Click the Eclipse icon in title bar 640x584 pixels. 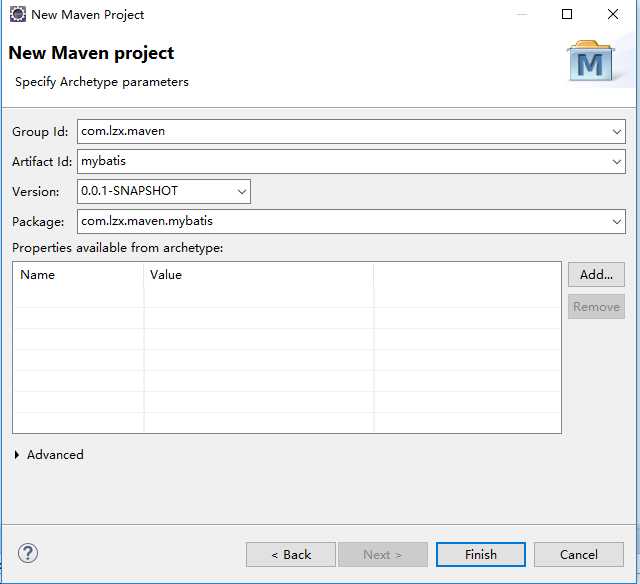tap(18, 14)
